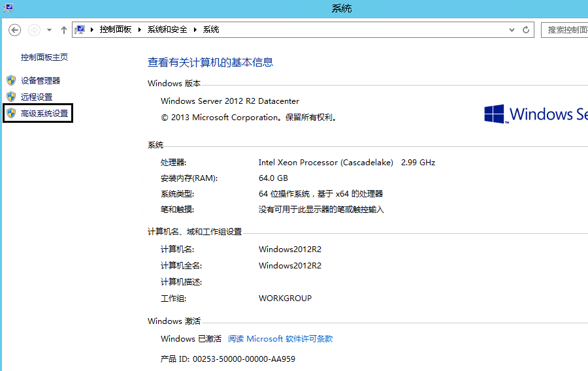Viewport: 588px width, 371px height.
Task: Select 控制面板 in the address breadcrumb
Action: (116, 29)
